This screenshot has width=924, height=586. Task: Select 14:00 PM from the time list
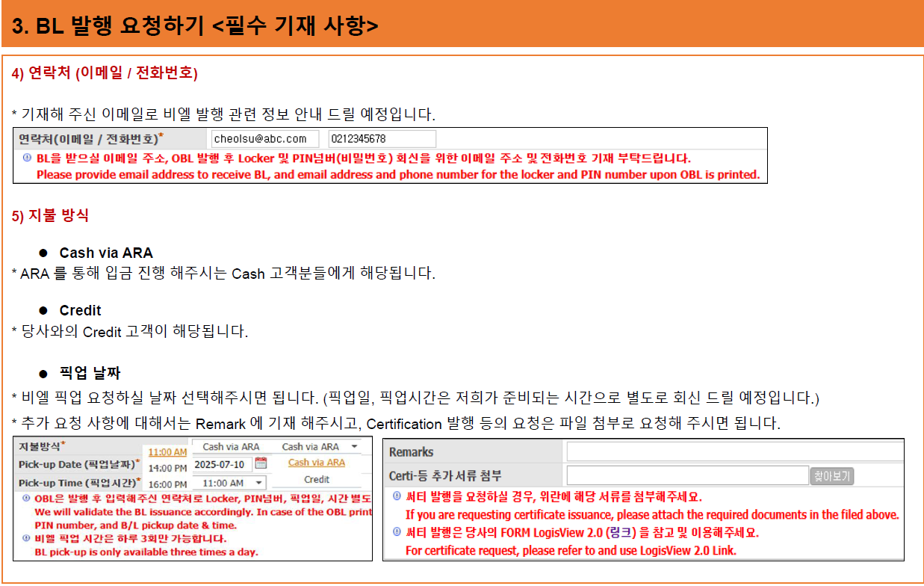(167, 469)
